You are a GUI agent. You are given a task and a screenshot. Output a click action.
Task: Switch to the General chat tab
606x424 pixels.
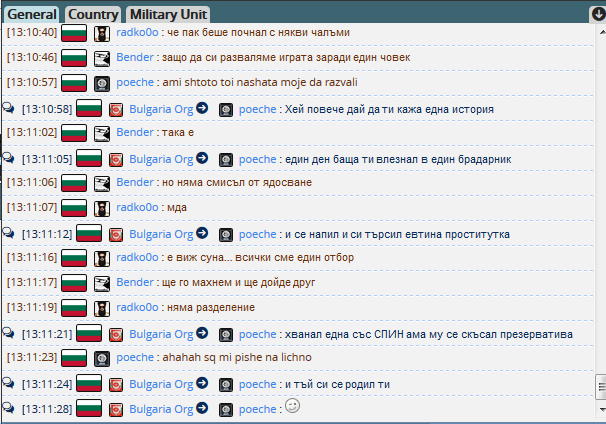32,14
